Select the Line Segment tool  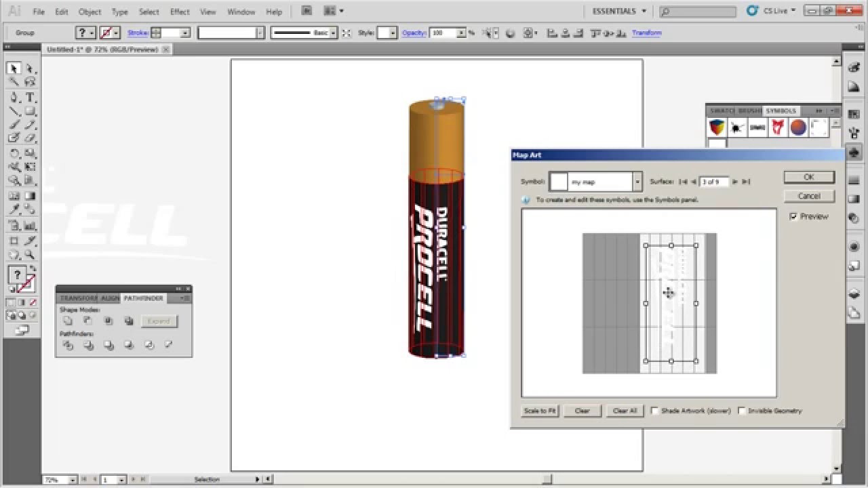(x=14, y=111)
